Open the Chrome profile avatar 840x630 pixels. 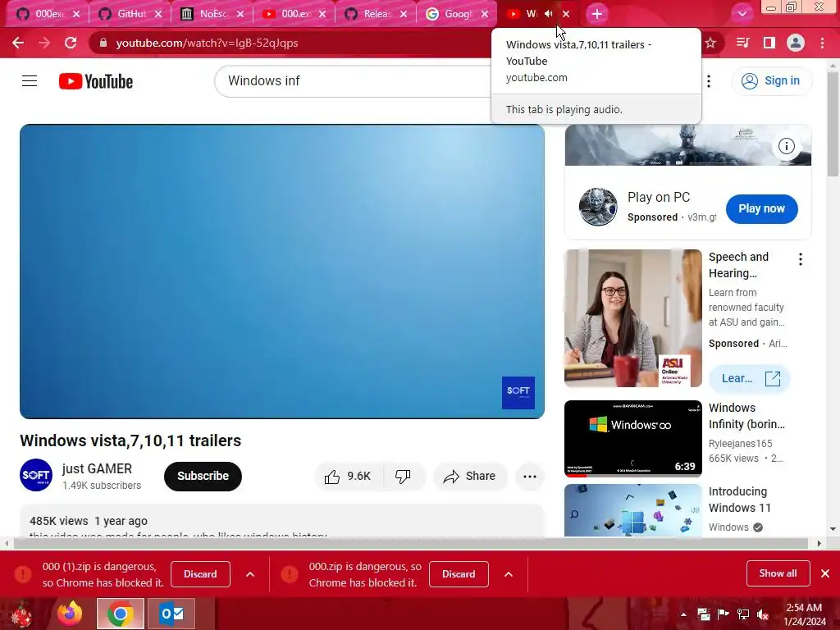point(796,43)
